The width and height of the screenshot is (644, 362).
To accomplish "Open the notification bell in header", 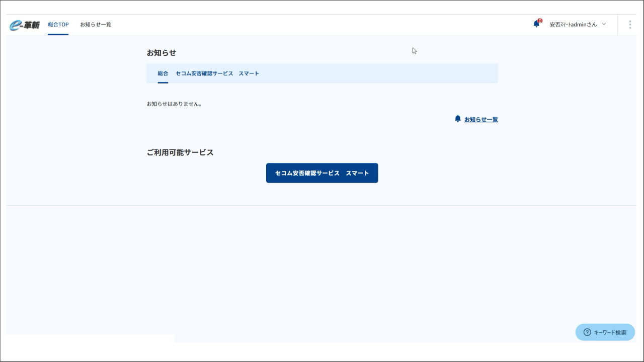I will [x=536, y=24].
